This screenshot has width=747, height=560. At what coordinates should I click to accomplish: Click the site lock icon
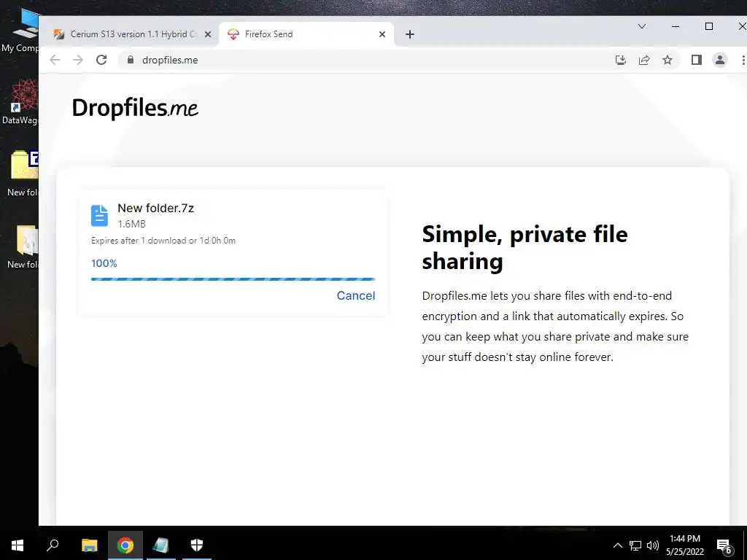point(130,60)
